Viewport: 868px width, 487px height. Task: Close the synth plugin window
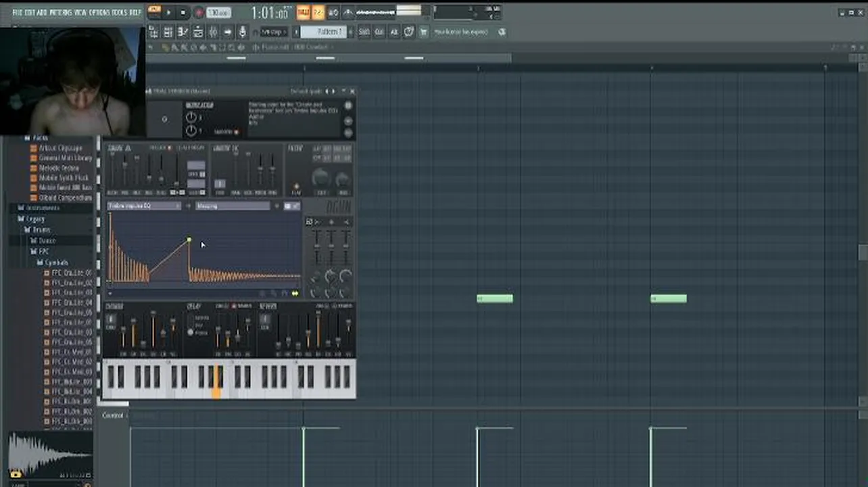(x=352, y=91)
